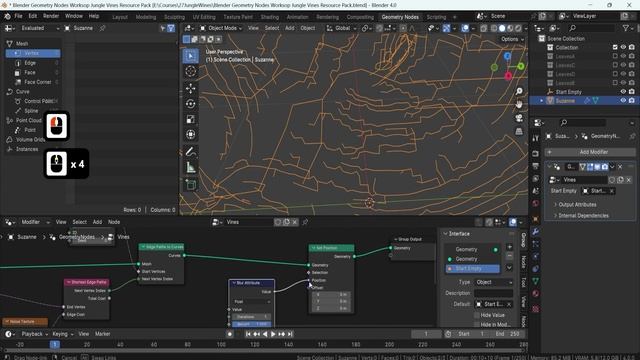
Task: Pin the Vines node tree in node editor
Action: point(305,222)
